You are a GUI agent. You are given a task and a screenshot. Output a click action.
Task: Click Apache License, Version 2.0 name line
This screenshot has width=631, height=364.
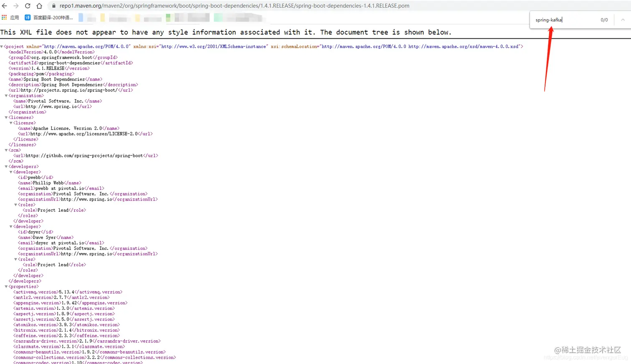(68, 128)
